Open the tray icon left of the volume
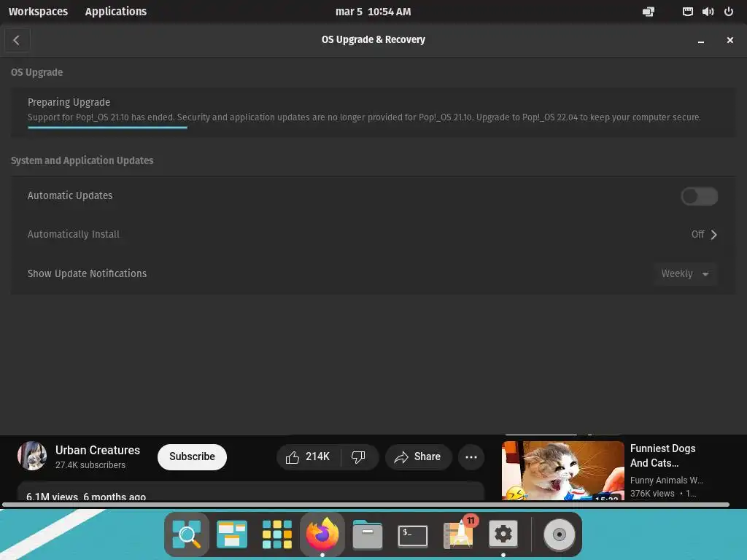The image size is (747, 560). coord(687,12)
